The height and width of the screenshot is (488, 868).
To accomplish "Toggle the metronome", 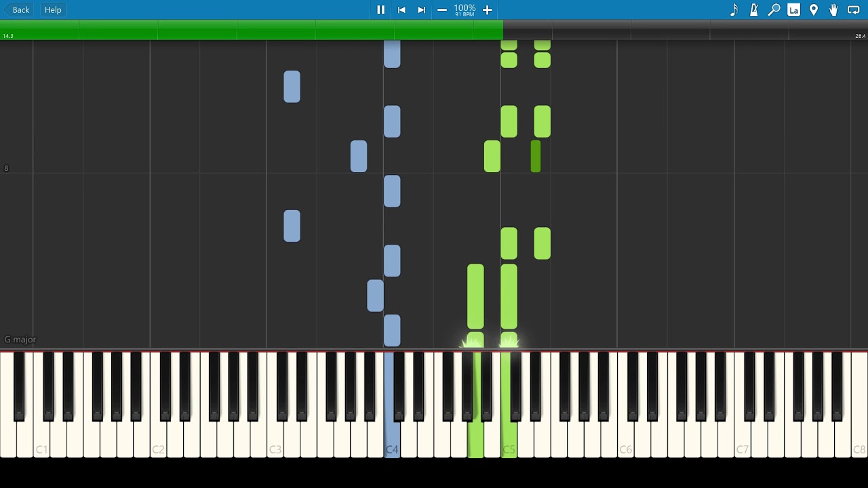I will (753, 9).
